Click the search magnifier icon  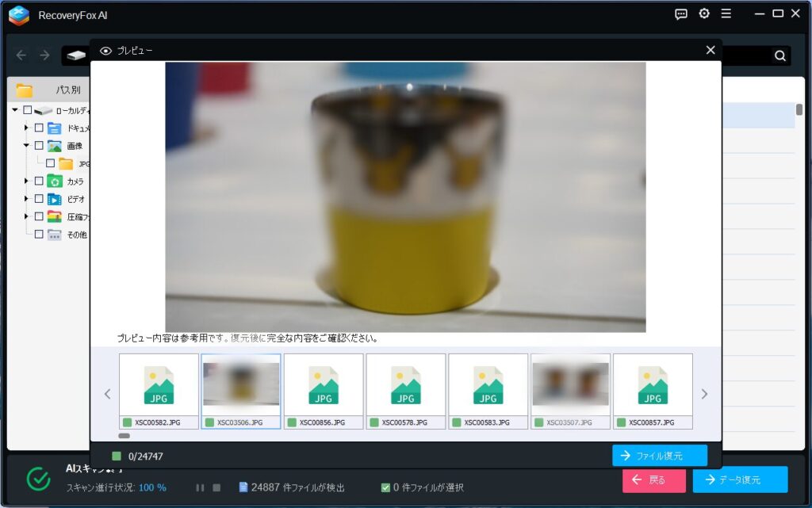780,55
